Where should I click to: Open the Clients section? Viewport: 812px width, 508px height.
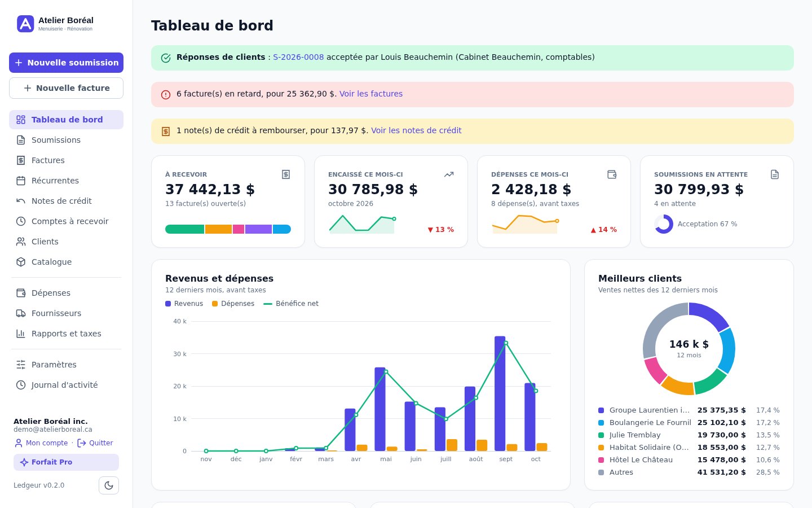tap(66, 242)
